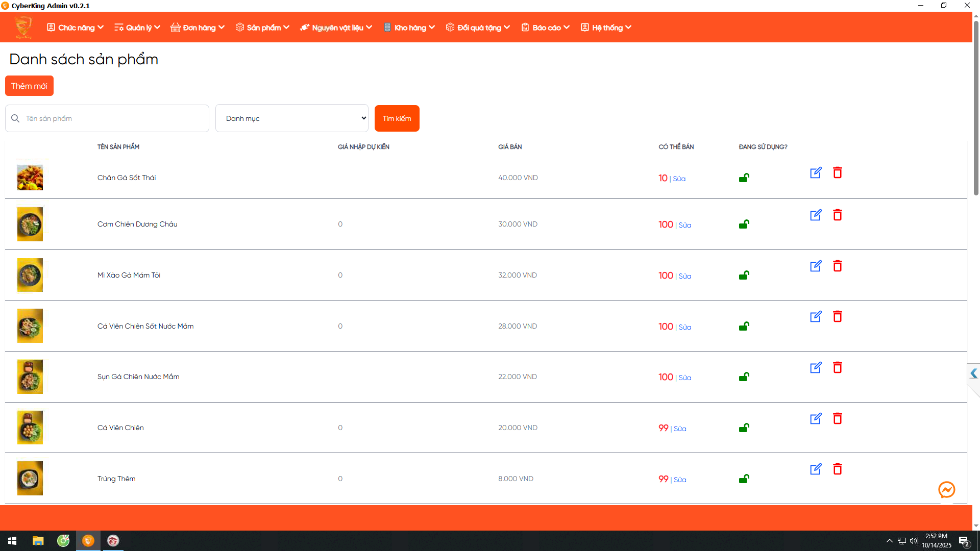This screenshot has width=980, height=551.
Task: Toggle in-use lock for Trứng Thêm
Action: pos(744,479)
